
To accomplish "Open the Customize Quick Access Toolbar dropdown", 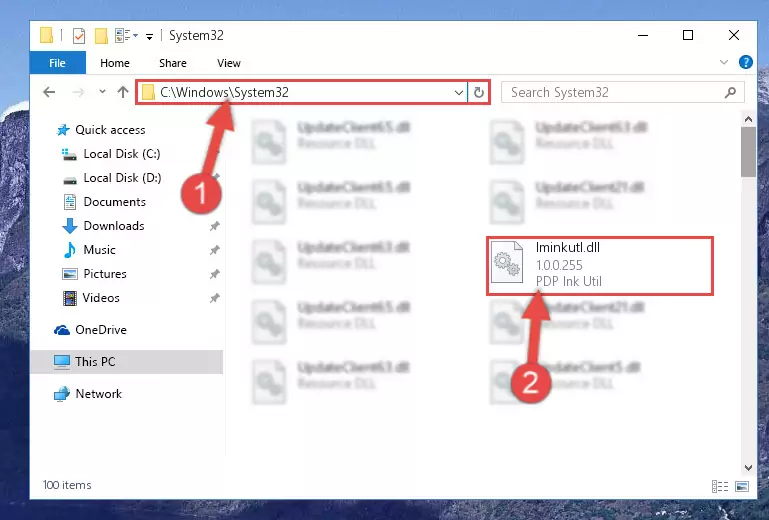I will tap(149, 36).
